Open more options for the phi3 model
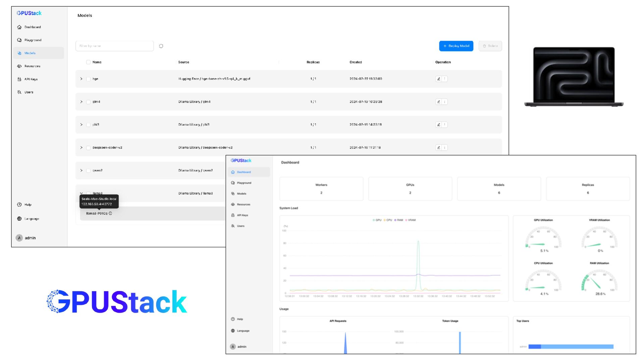The width and height of the screenshot is (644, 362). point(445,124)
